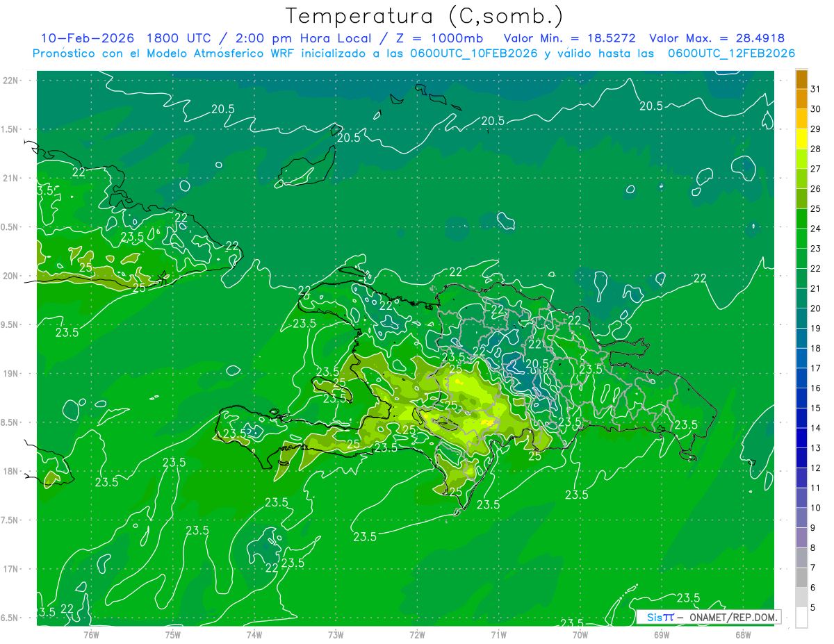The height and width of the screenshot is (644, 834).
Task: Click the color scale label '19'
Action: tap(816, 329)
